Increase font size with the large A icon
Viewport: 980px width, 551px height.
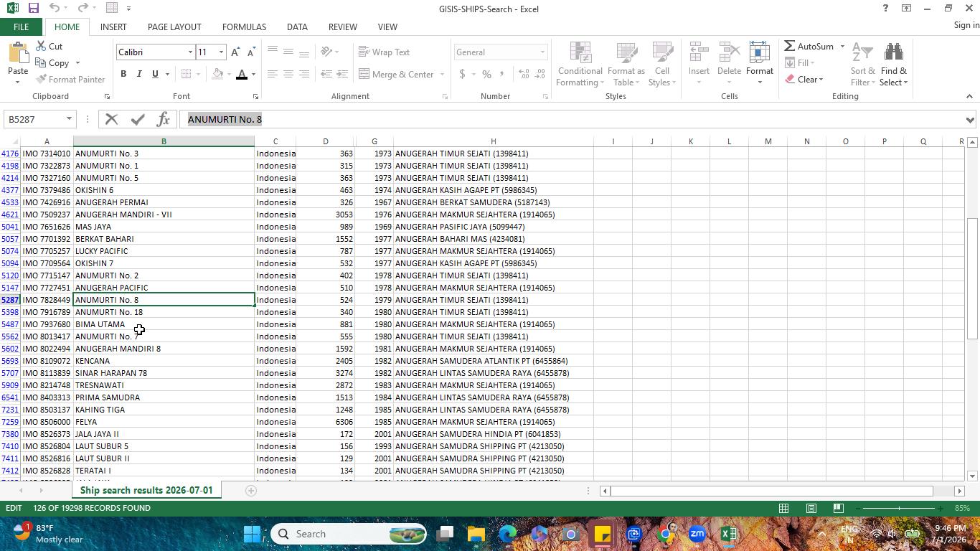click(235, 52)
